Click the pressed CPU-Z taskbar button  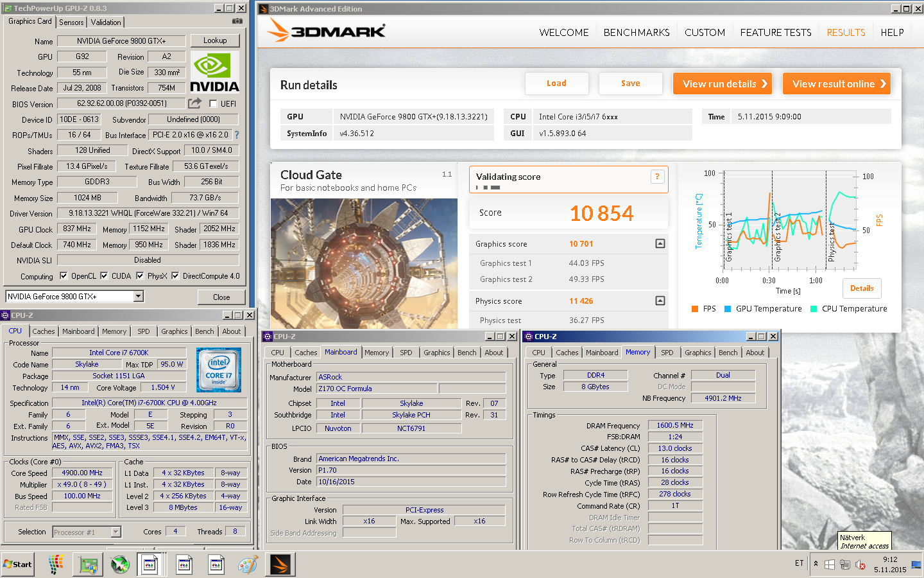tap(150, 565)
